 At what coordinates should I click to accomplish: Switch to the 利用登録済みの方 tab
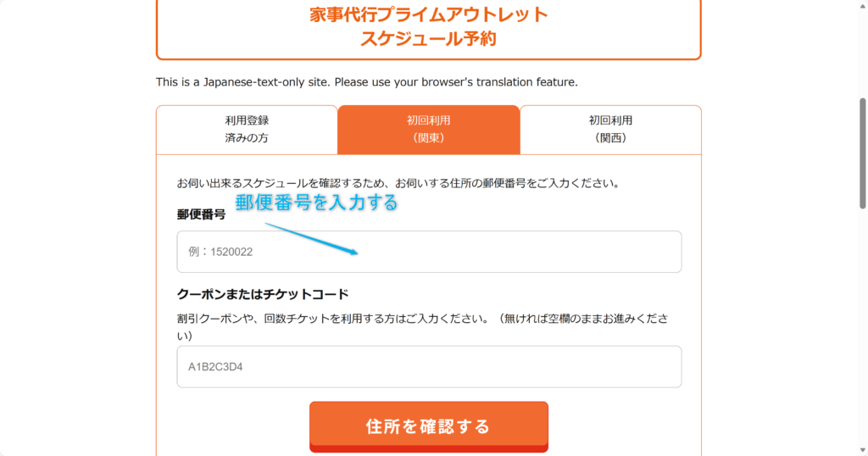(x=247, y=129)
